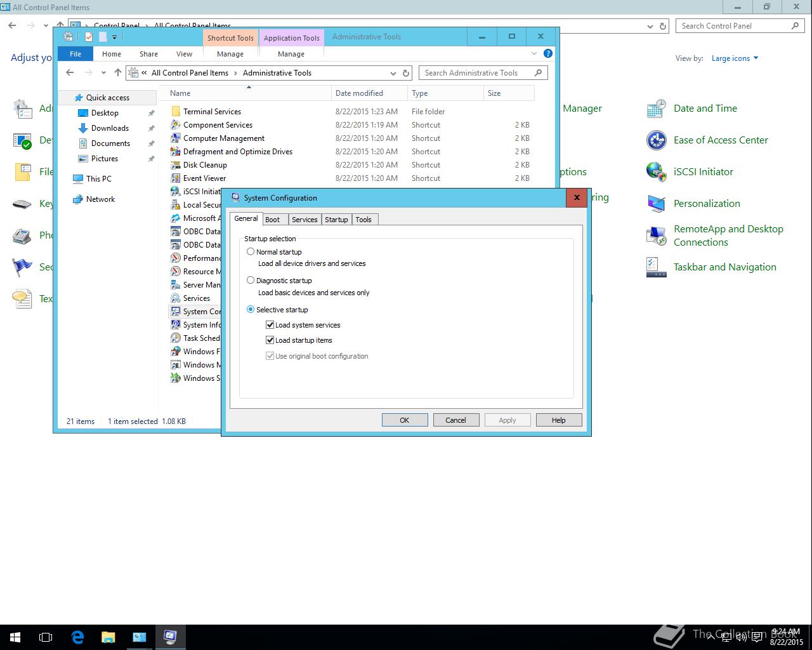Select Defragment and Optimize Drives icon
This screenshot has width=812, height=650.
pyautogui.click(x=176, y=152)
